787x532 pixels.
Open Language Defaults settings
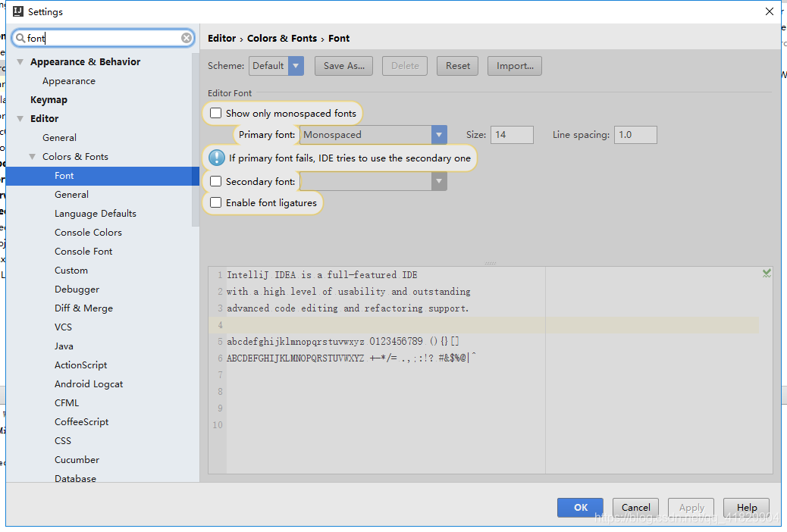[96, 213]
